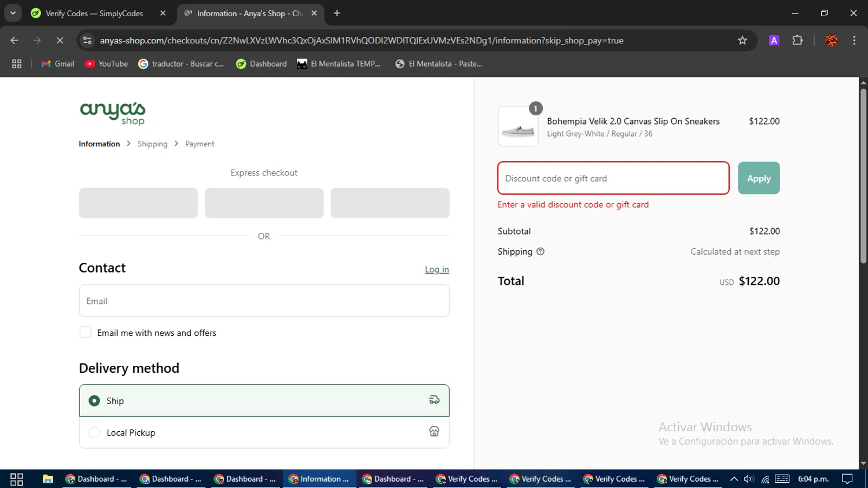Switch to Verify Codes — SimplyCodes tab
868x488 pixels.
coord(94,13)
